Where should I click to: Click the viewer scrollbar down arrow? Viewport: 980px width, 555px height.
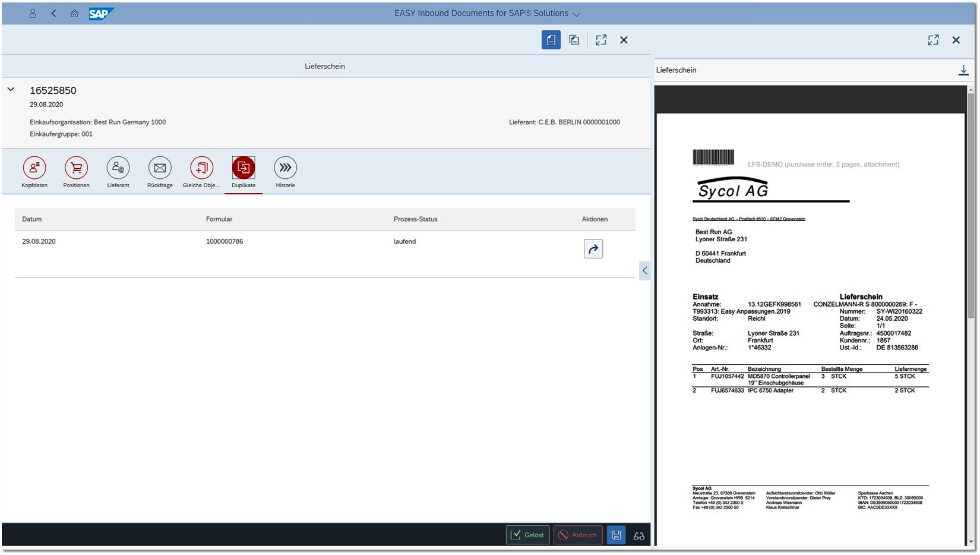click(971, 542)
